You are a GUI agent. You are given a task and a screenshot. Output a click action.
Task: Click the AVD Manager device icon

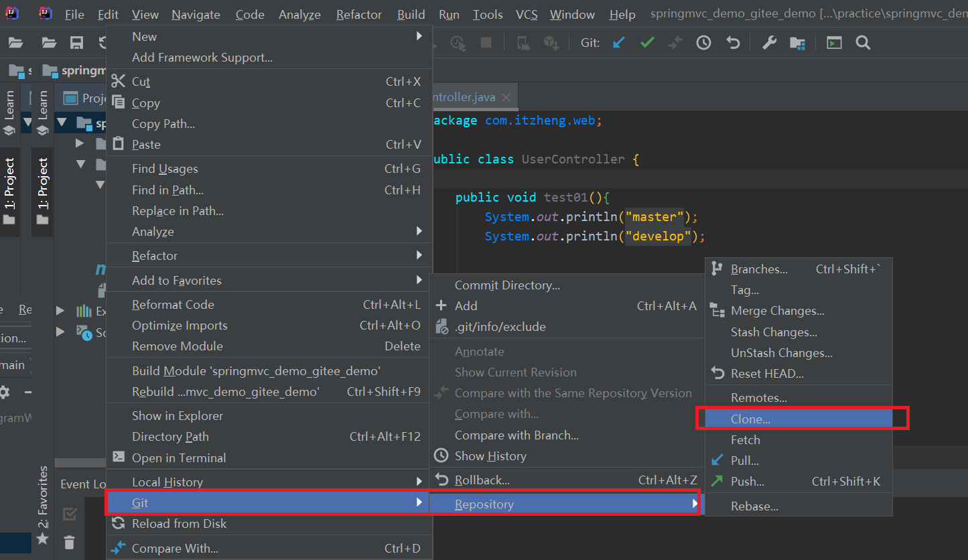pyautogui.click(x=523, y=43)
